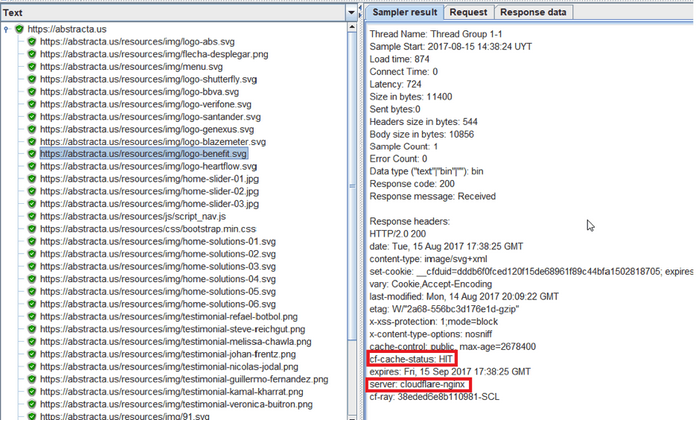696x422 pixels.
Task: Click green icon beside testimonial-steve-reichgut.png
Action: click(x=32, y=329)
